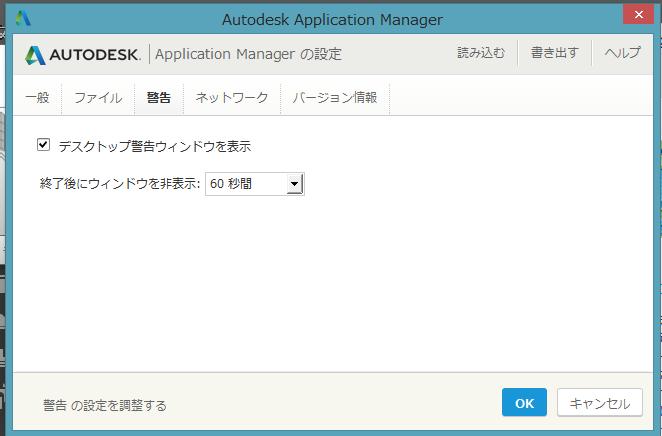The width and height of the screenshot is (662, 436).
Task: Uncheck デスクトップ警告ウィンドウを表示 checkbox
Action: pyautogui.click(x=43, y=145)
